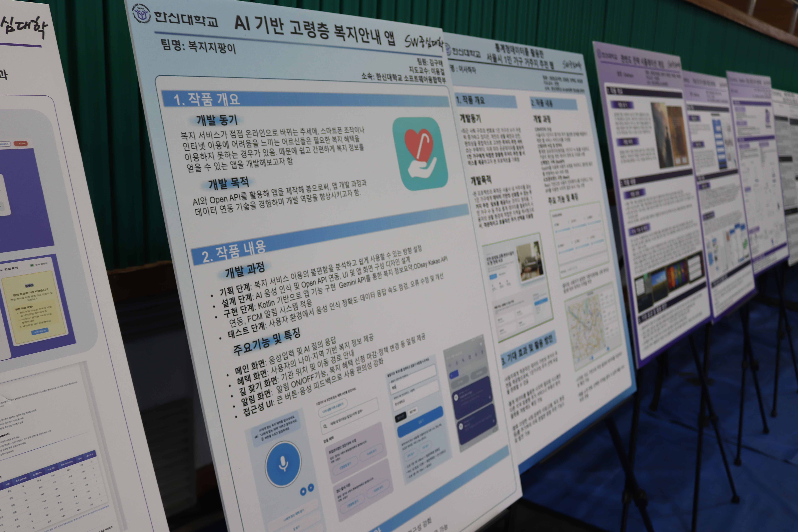This screenshot has height=532, width=798.
Task: Click the avatar icon on first dark notification card
Action: 456,397
